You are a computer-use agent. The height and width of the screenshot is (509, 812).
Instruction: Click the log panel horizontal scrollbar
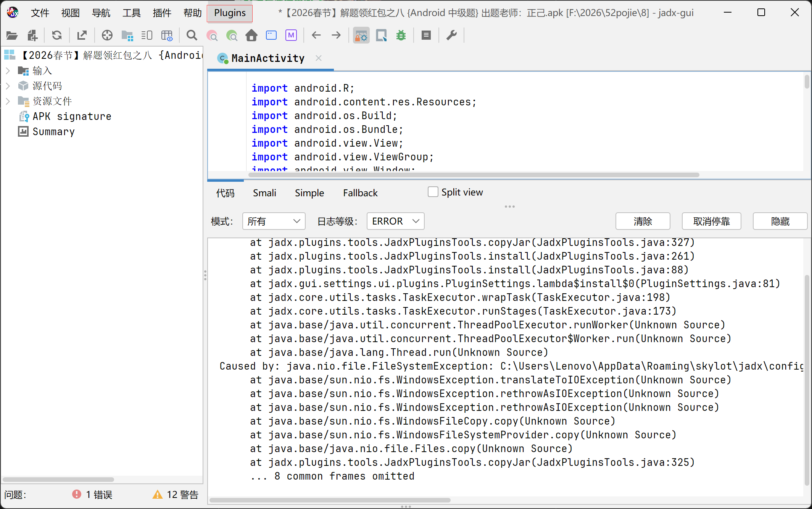(x=330, y=500)
